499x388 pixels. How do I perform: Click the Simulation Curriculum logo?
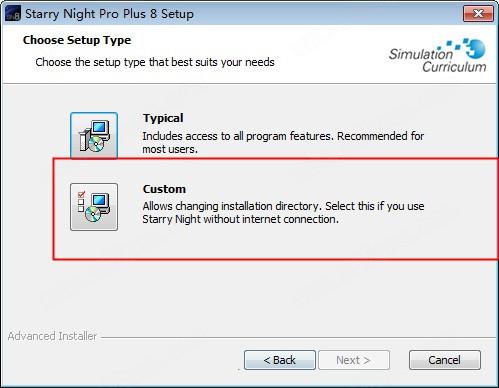click(437, 55)
